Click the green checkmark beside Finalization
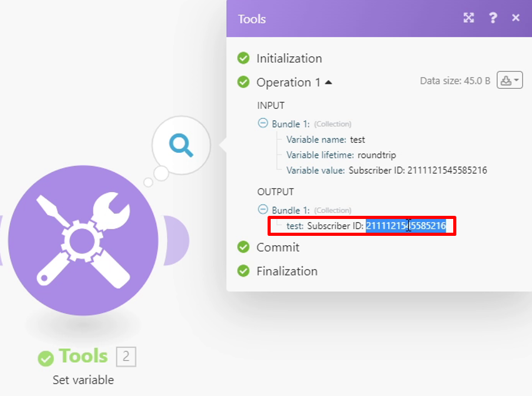This screenshot has height=396, width=532. (x=244, y=271)
